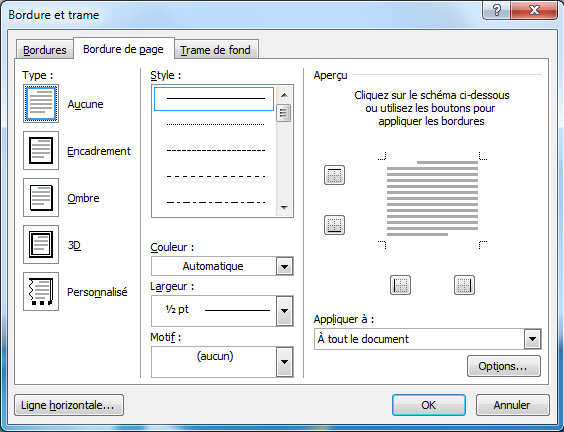Toggle the left border preview button
This screenshot has width=564, height=432.
pyautogui.click(x=400, y=285)
